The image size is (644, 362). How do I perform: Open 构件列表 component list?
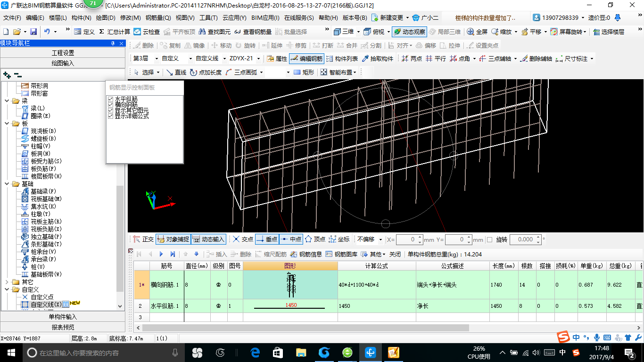click(342, 58)
